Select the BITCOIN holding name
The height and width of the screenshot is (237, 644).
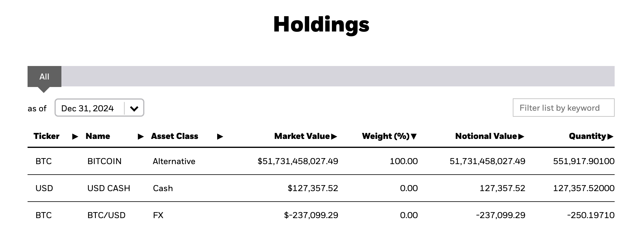pyautogui.click(x=104, y=161)
